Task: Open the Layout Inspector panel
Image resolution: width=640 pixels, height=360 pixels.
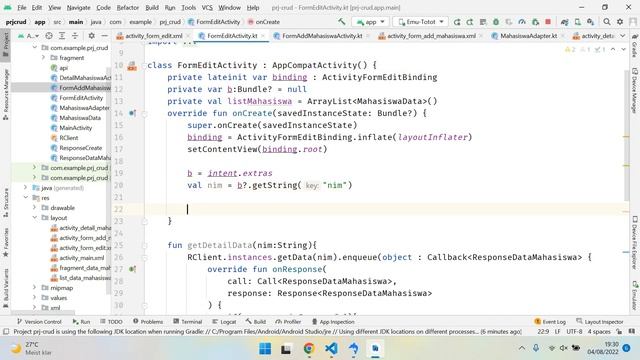Action: [600, 322]
